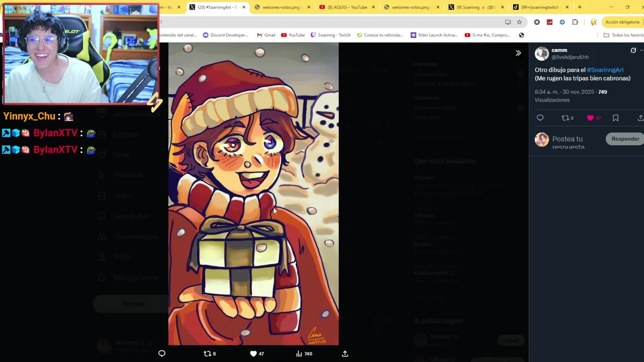Open the 'Todos los favoritos' bookmarks folder
644x362 pixels.
click(624, 35)
